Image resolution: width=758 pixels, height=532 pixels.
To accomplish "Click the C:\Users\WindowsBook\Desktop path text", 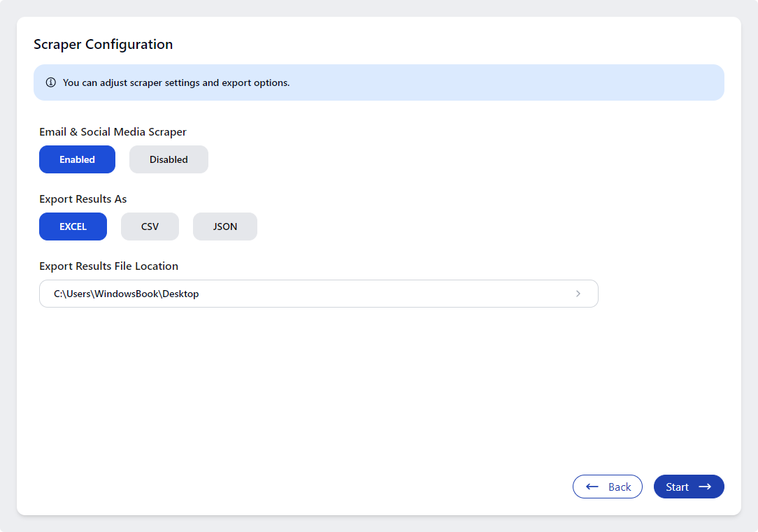I will tap(127, 294).
